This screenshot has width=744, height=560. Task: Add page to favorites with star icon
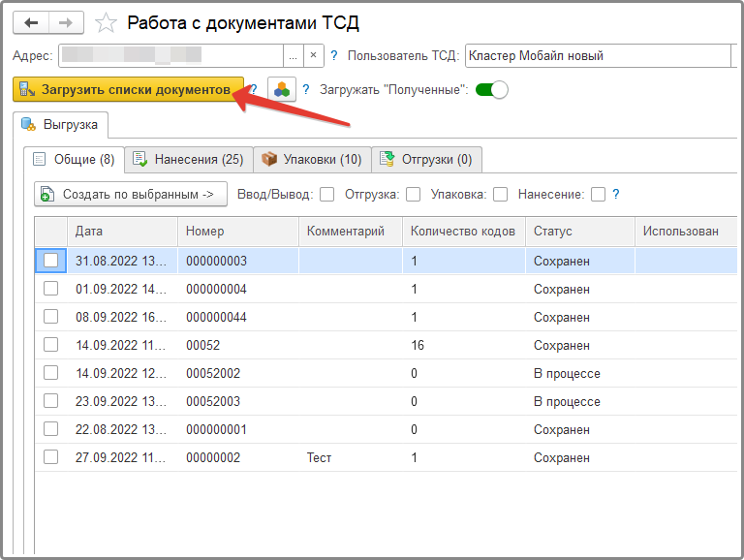(x=106, y=23)
